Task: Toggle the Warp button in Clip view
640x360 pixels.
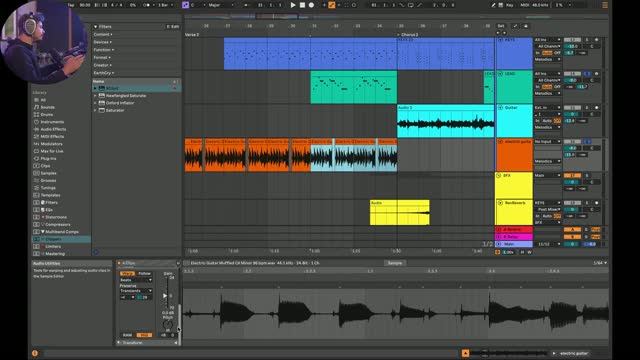Action: tap(127, 273)
